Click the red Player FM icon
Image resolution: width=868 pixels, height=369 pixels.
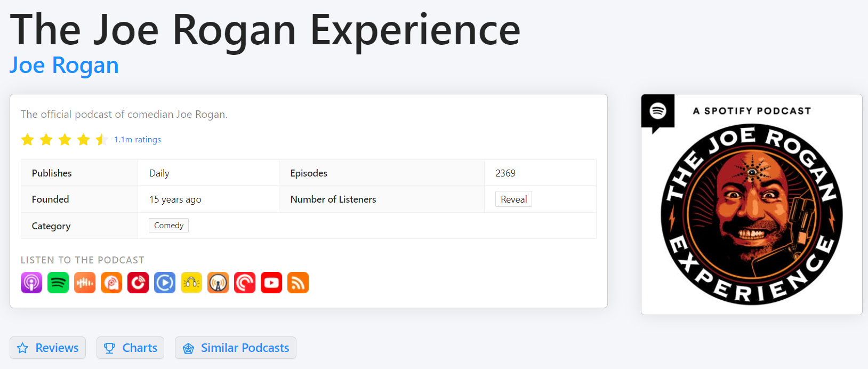[x=138, y=283]
